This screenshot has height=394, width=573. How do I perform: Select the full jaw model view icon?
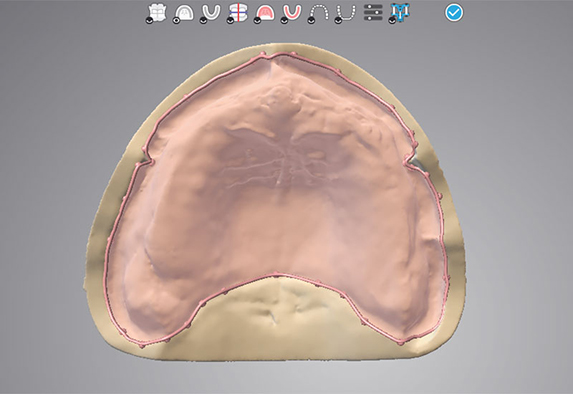click(158, 12)
